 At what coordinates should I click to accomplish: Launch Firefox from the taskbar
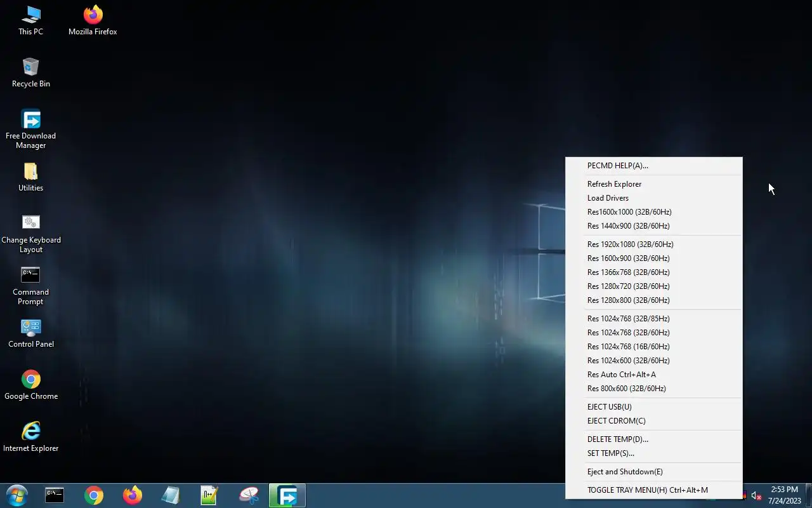[x=133, y=495]
